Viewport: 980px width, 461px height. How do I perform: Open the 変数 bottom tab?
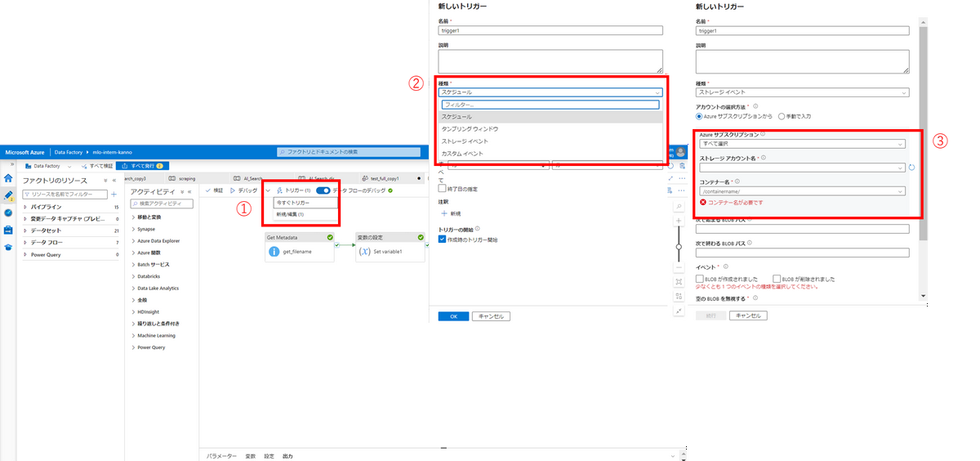251,455
